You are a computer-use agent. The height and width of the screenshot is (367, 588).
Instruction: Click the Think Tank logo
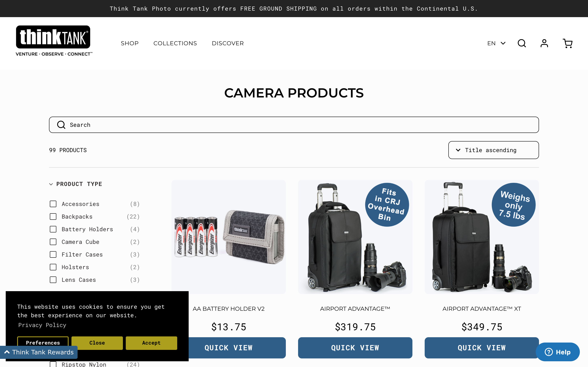pyautogui.click(x=54, y=41)
